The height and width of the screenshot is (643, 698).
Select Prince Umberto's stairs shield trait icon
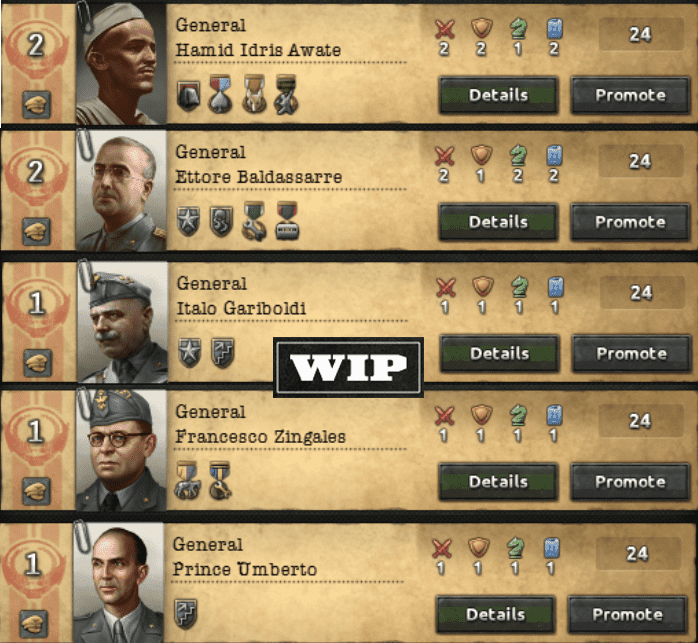[186, 613]
